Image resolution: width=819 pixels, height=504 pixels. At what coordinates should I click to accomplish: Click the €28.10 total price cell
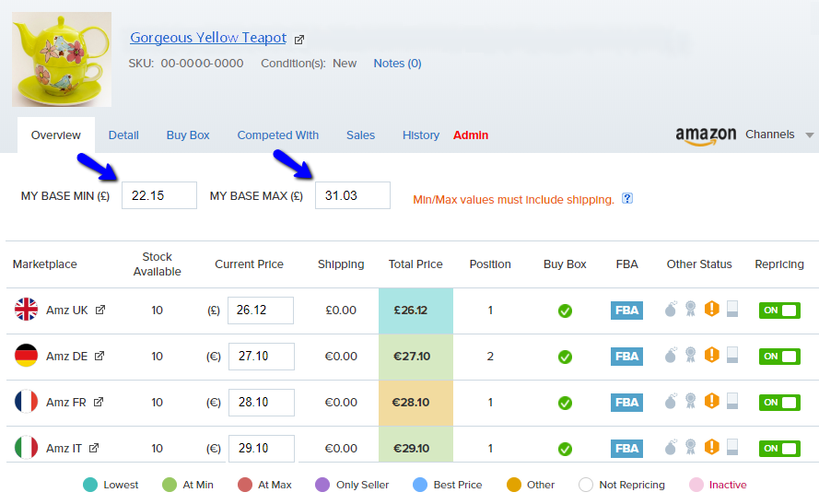coord(415,403)
